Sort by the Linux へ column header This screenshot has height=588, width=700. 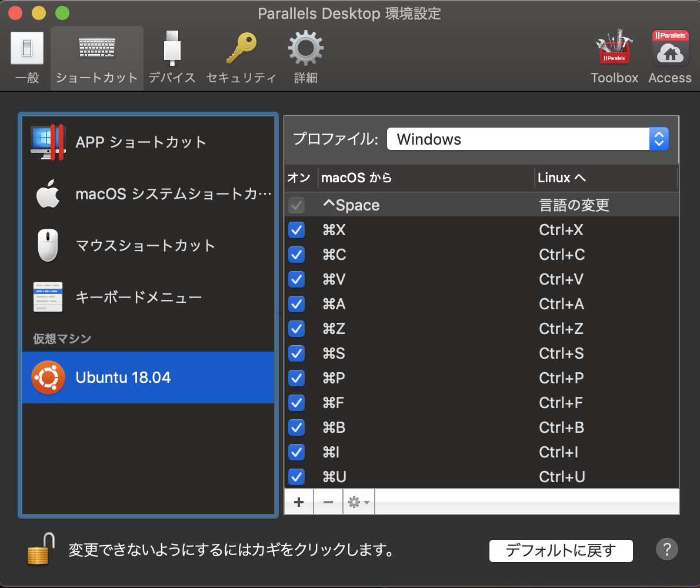click(606, 178)
